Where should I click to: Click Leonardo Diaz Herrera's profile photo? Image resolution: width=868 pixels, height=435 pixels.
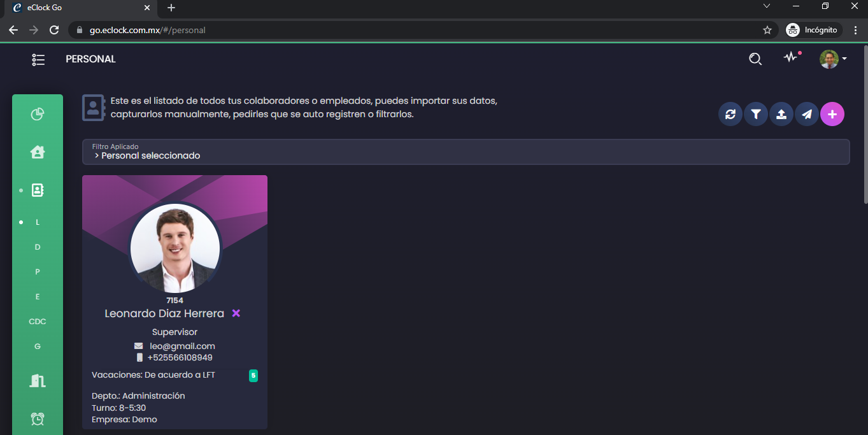pos(175,248)
